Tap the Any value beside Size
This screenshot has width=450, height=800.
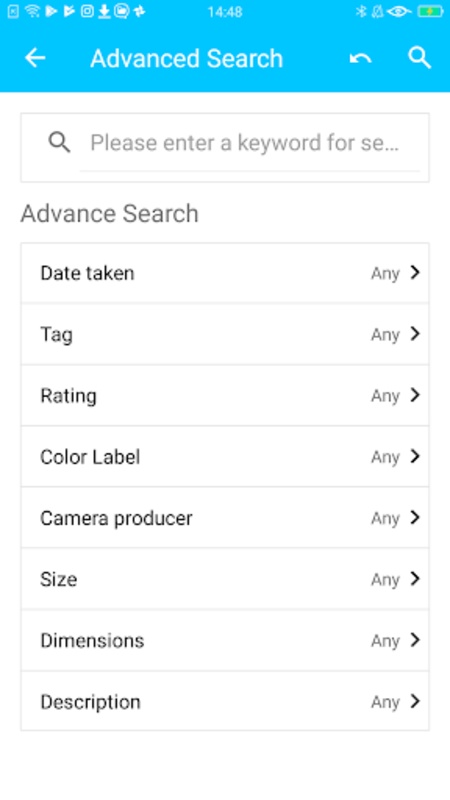[385, 580]
